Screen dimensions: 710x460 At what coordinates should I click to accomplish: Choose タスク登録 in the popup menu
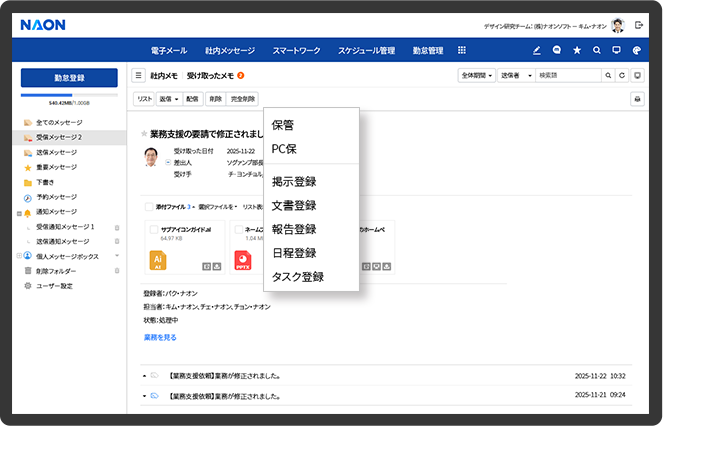coord(298,276)
